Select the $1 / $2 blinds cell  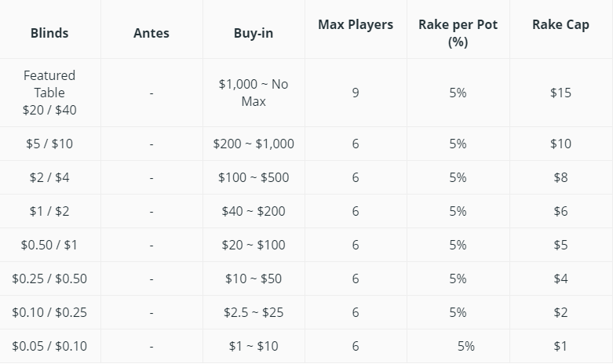[x=49, y=211]
